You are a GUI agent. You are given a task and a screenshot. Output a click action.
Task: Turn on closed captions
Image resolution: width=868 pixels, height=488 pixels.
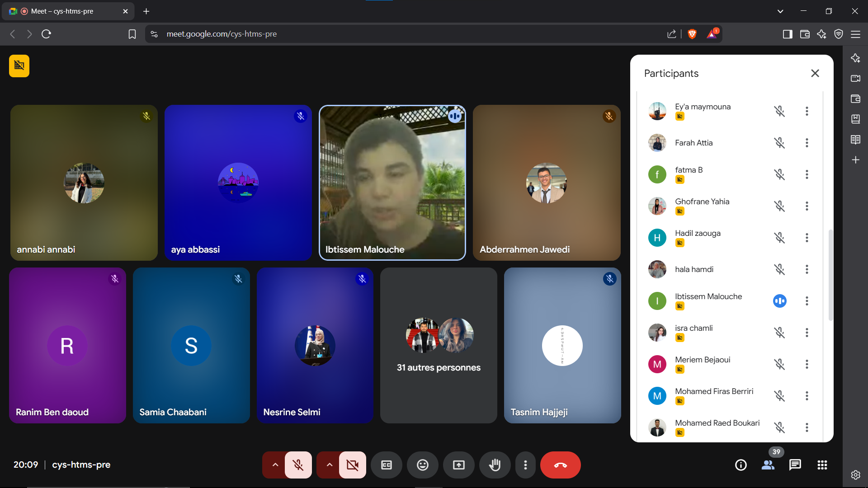click(387, 465)
